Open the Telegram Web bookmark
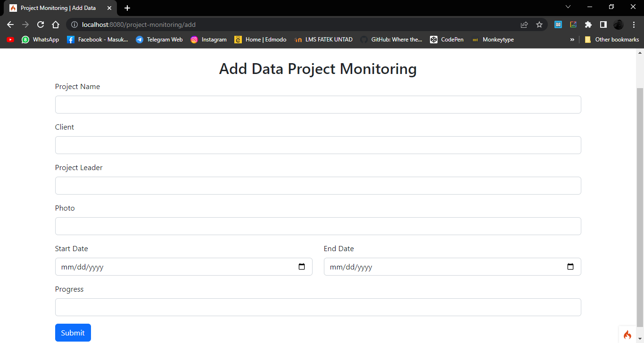This screenshot has width=644, height=343. [x=159, y=40]
